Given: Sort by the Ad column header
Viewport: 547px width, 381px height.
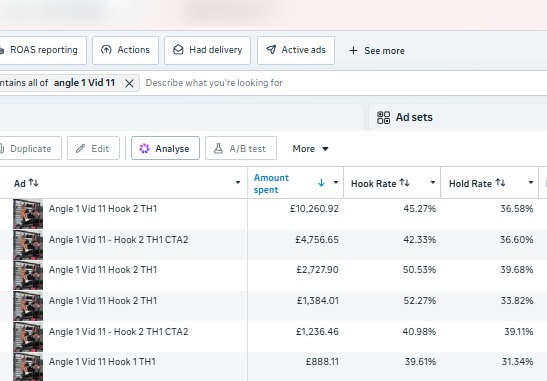Looking at the screenshot, I should click(x=26, y=183).
